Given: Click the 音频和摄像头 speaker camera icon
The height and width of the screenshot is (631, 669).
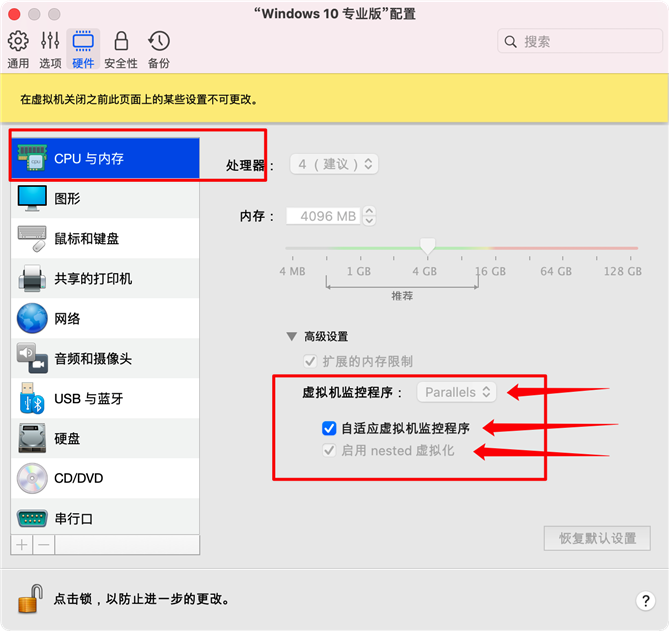Looking at the screenshot, I should click(x=32, y=358).
